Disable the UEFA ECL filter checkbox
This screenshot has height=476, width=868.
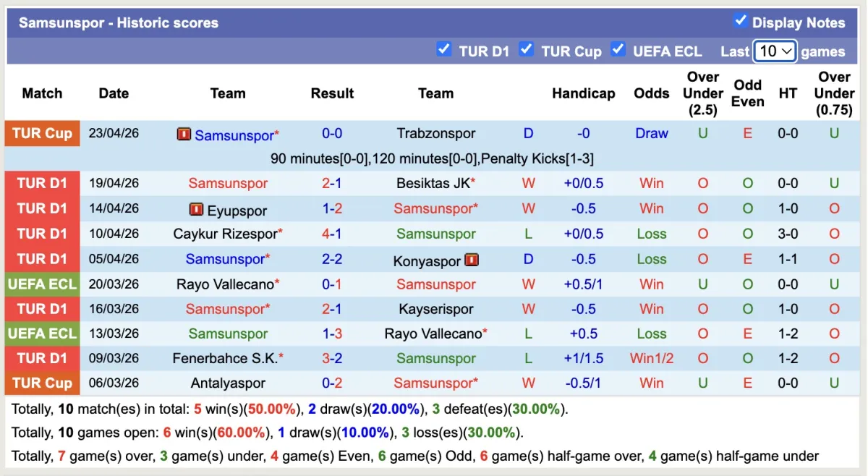(618, 49)
